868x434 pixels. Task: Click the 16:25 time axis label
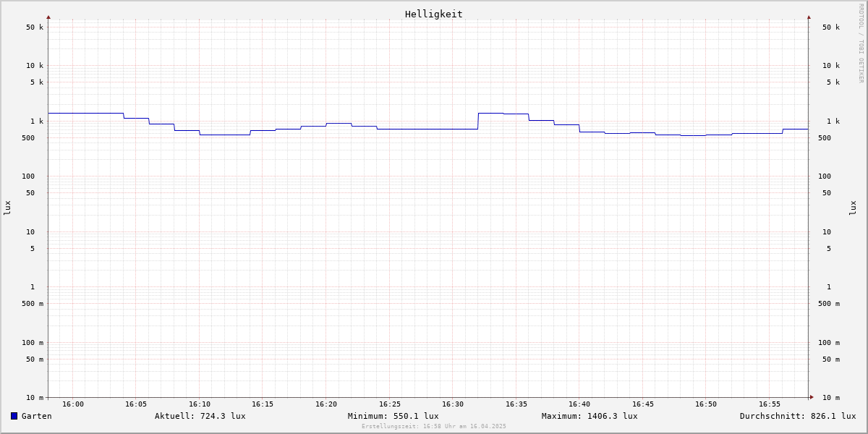click(390, 404)
